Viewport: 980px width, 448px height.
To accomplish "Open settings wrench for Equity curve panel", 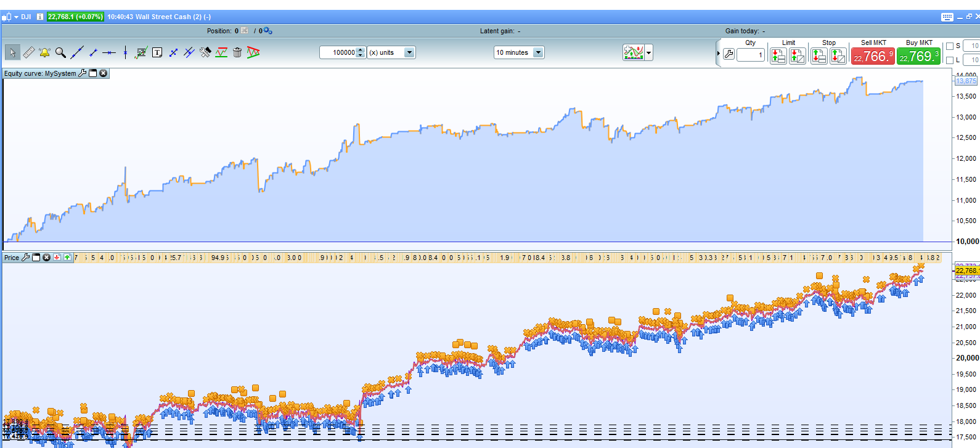I will click(83, 73).
